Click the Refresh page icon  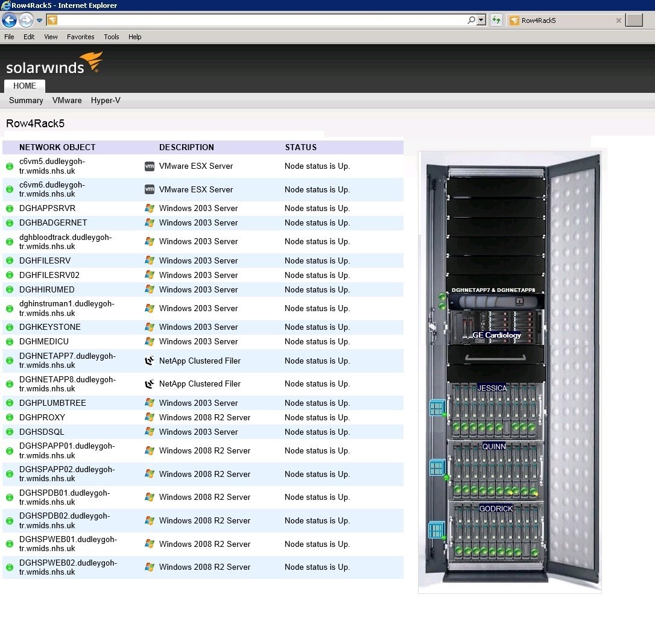coord(496,20)
